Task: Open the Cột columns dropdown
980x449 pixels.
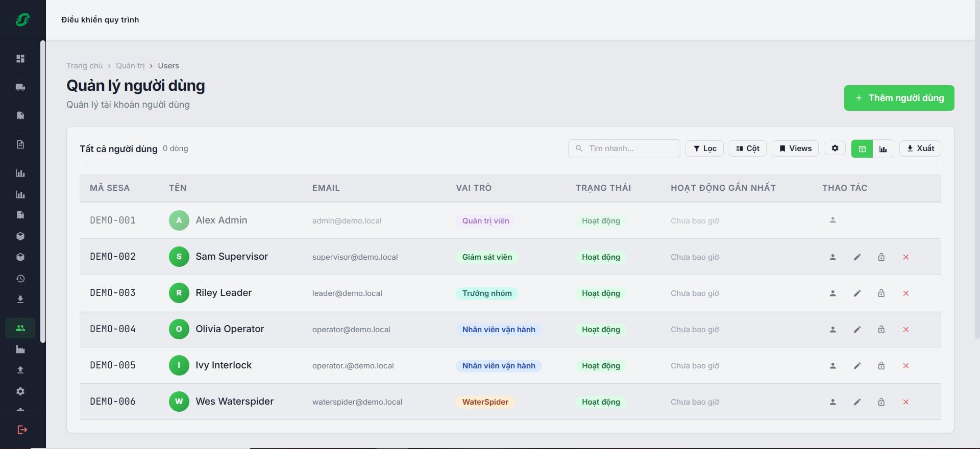Action: coord(748,148)
